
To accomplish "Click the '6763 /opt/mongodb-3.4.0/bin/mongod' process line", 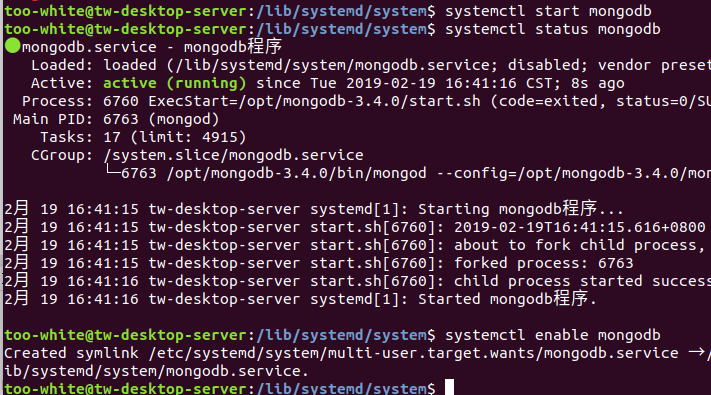I will click(x=408, y=173).
